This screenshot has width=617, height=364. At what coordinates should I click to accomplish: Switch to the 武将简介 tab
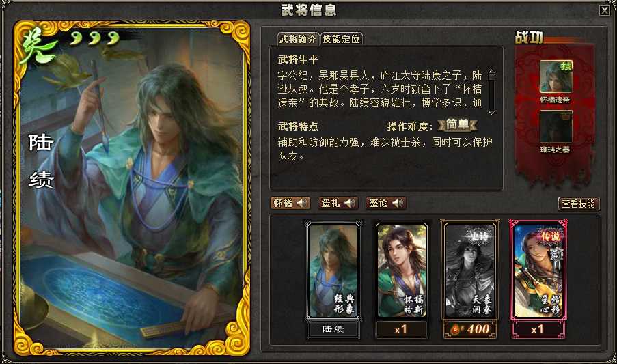click(298, 39)
